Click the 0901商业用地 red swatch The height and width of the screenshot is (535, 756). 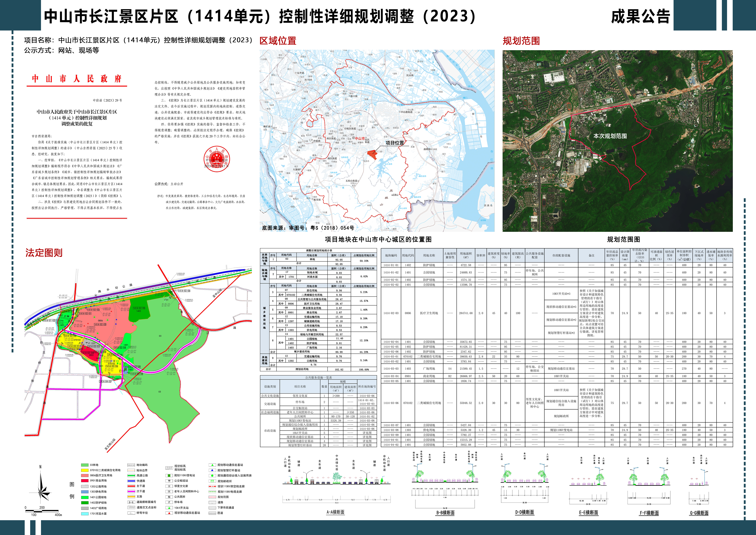pos(85,481)
